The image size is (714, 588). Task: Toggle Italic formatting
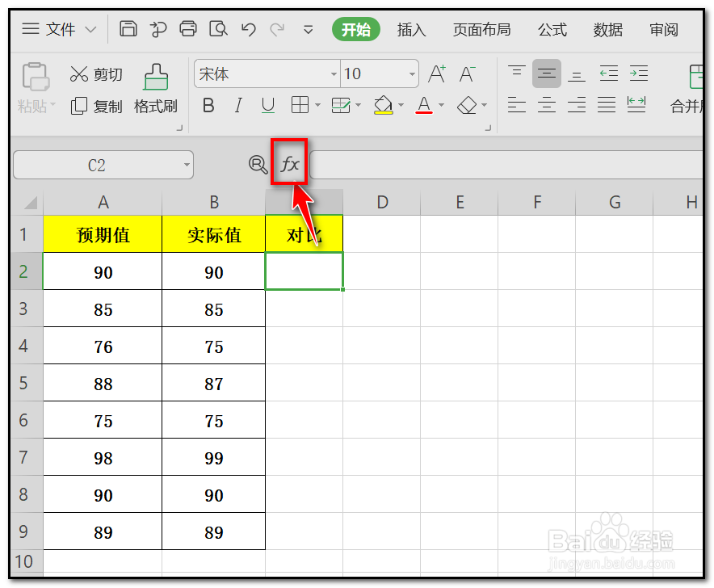[238, 106]
